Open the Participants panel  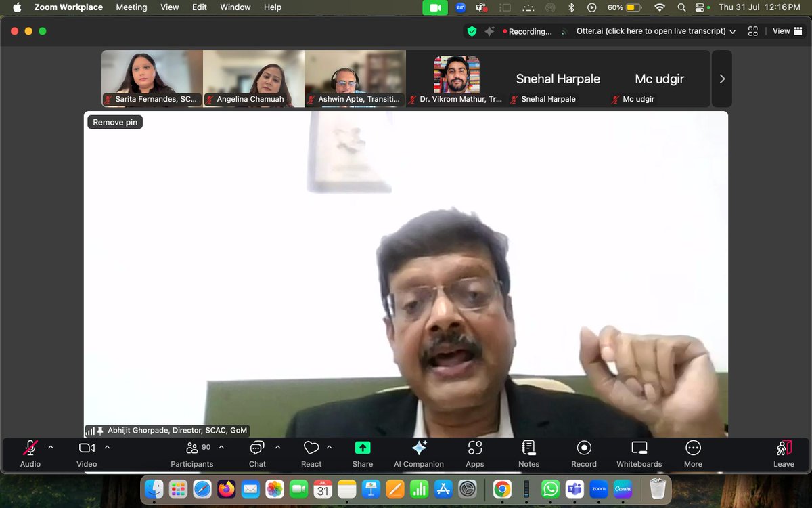coord(192,453)
